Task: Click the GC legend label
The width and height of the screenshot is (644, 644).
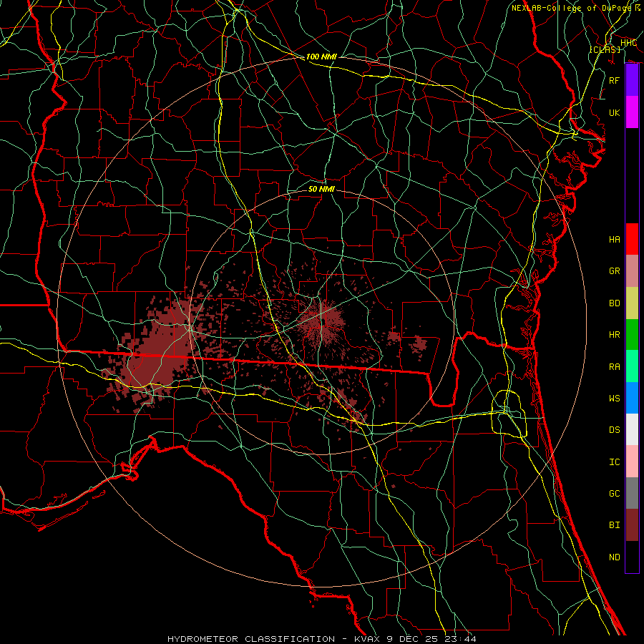Action: [614, 494]
